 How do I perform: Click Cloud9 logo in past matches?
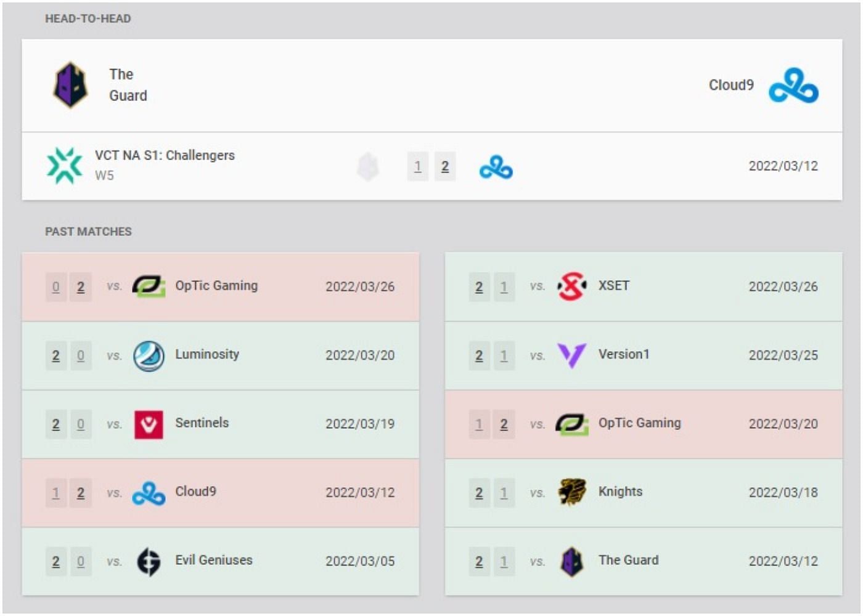pos(149,493)
